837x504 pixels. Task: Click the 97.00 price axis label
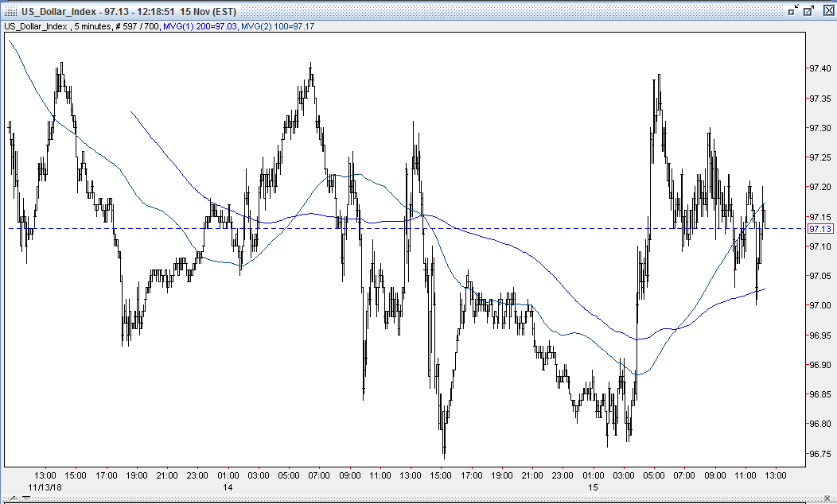tap(820, 305)
